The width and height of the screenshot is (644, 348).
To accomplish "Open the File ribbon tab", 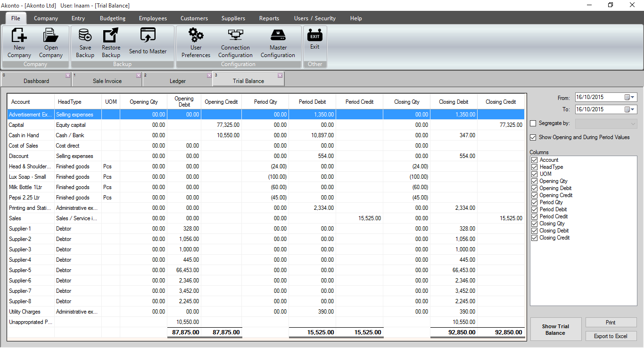I will coord(16,18).
